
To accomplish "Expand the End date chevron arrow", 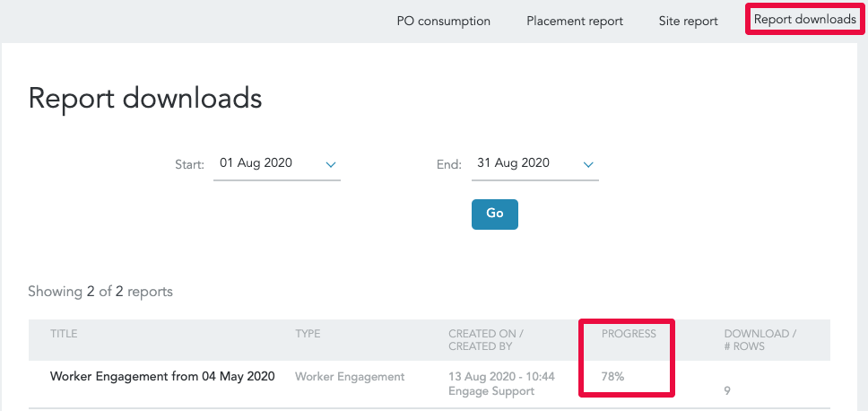I will (588, 164).
